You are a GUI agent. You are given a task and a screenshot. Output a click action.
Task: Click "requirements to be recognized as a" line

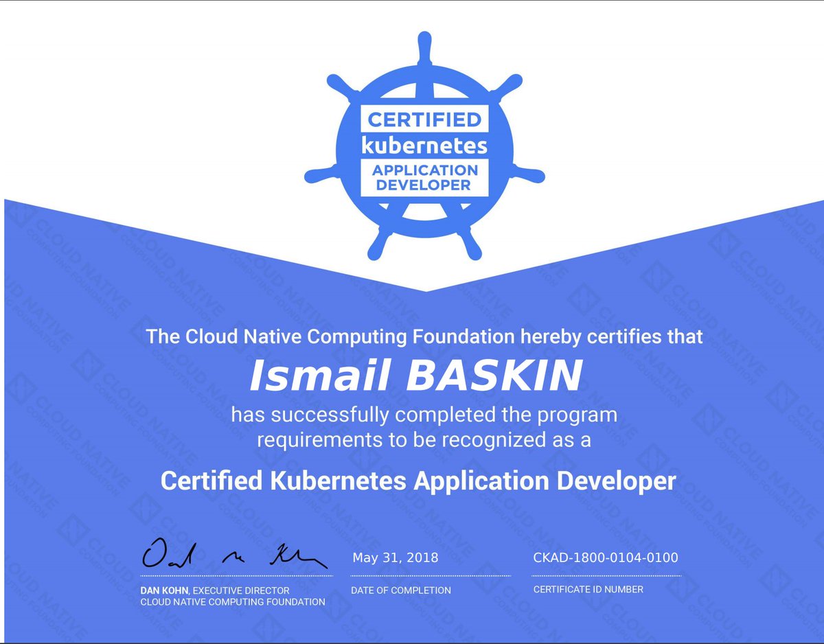tap(424, 440)
